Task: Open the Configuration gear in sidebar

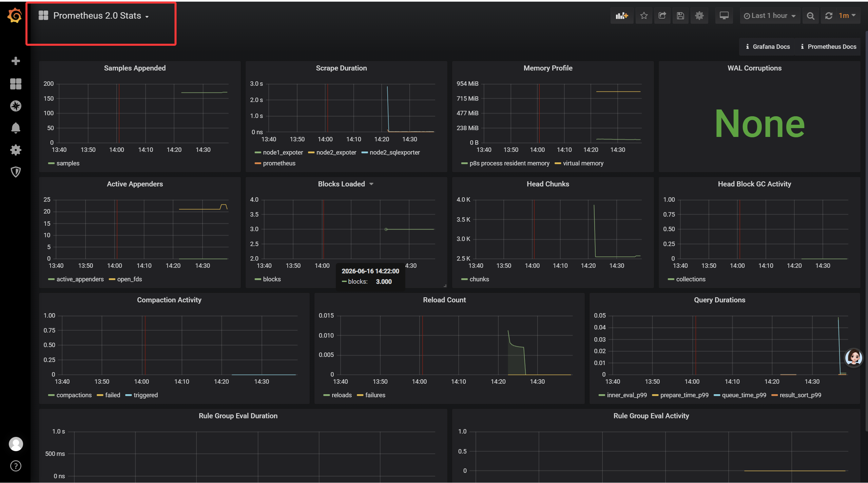Action: click(x=16, y=150)
